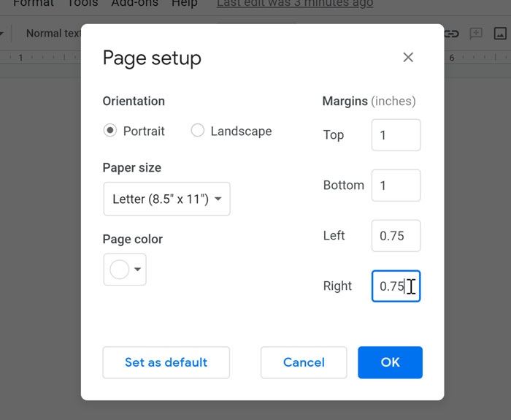Close the Page setup dialog
Image resolution: width=511 pixels, height=420 pixels.
[408, 58]
